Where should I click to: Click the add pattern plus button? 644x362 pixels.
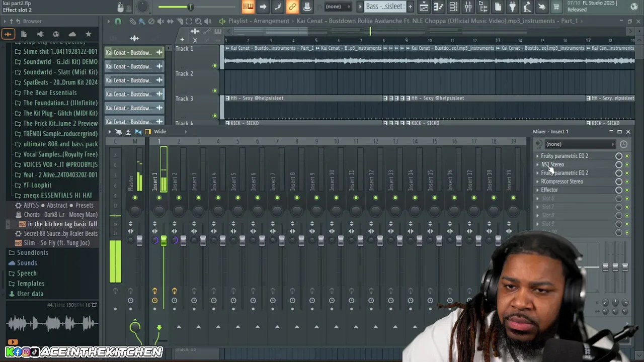pyautogui.click(x=410, y=7)
